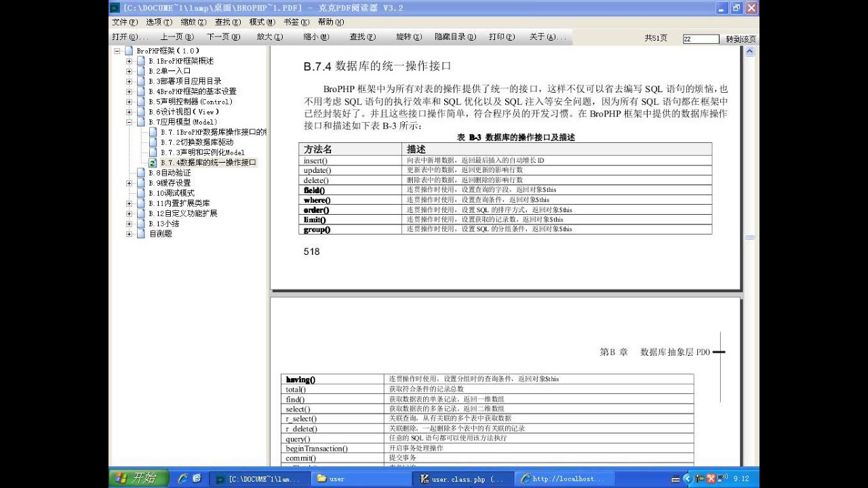Click the page number input field
Screen dimensions: 868x488
701,39
